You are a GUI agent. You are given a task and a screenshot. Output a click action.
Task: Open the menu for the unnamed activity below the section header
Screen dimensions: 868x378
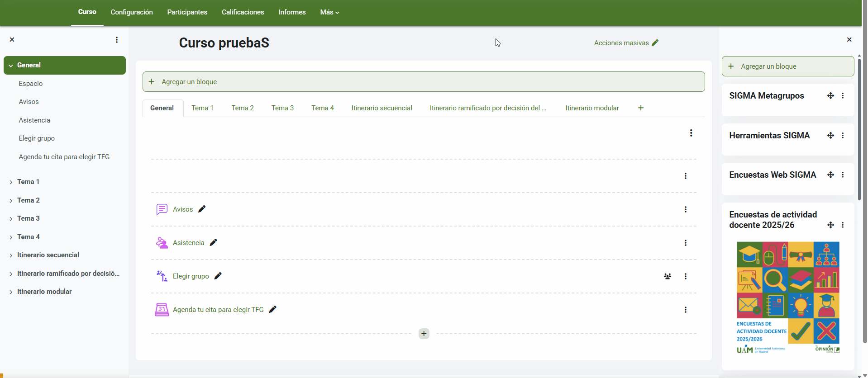tap(686, 176)
